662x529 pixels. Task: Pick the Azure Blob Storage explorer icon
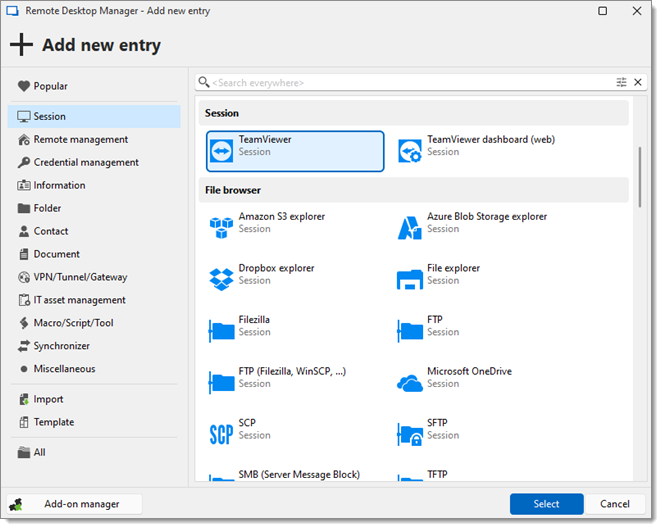tap(410, 228)
